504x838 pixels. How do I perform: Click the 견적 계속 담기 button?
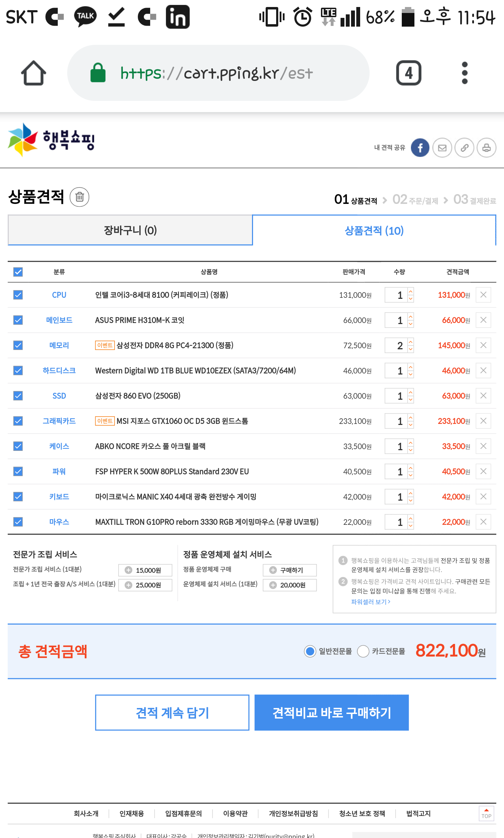coord(172,713)
